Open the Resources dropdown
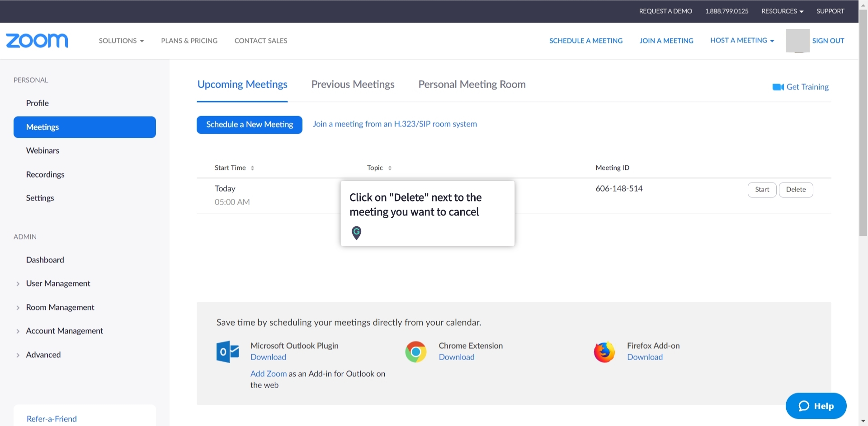This screenshot has height=426, width=868. tap(782, 11)
